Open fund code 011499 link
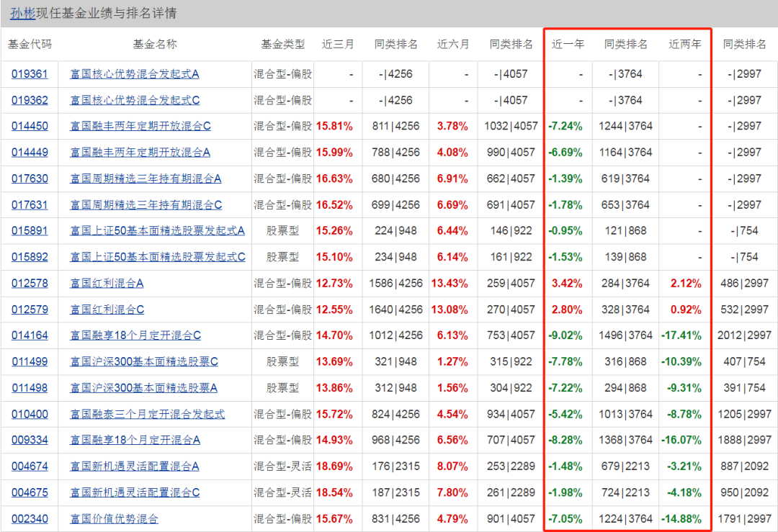The image size is (778, 532). 30,361
